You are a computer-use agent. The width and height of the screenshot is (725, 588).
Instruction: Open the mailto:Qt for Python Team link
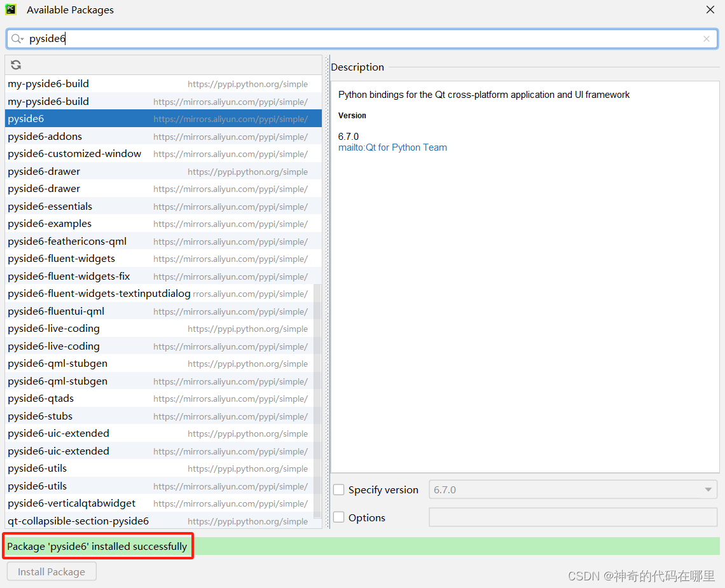point(392,147)
